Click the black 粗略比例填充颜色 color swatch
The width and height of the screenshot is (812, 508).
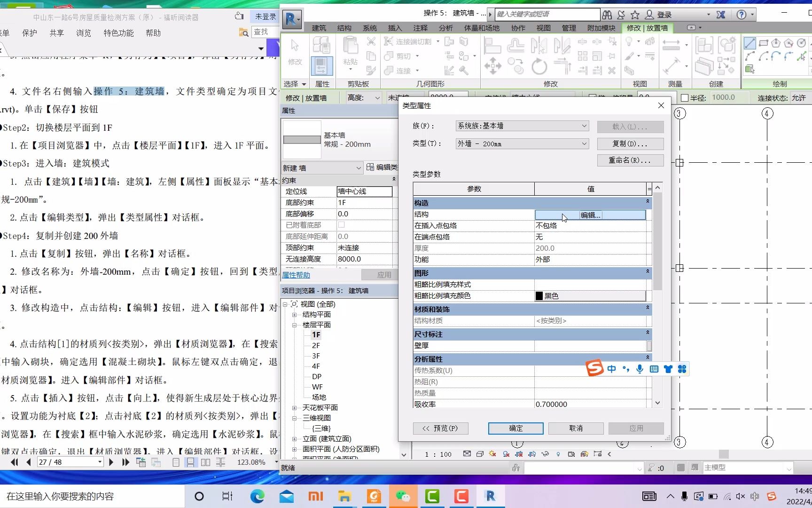click(x=539, y=296)
